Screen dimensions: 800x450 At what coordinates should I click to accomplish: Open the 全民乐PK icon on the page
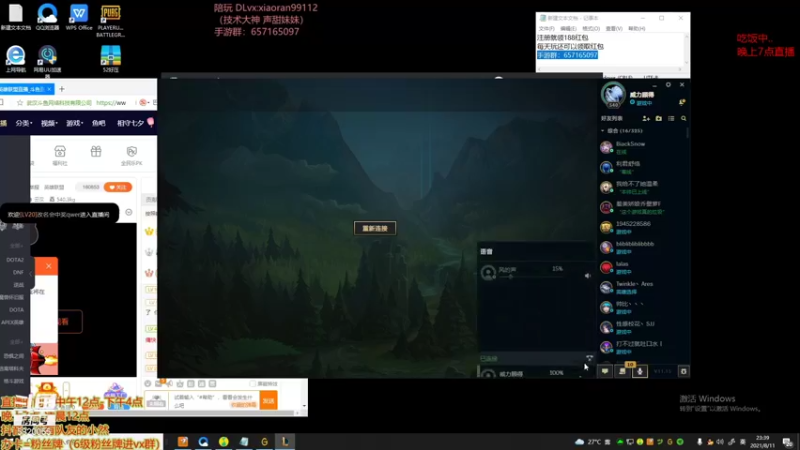132,155
